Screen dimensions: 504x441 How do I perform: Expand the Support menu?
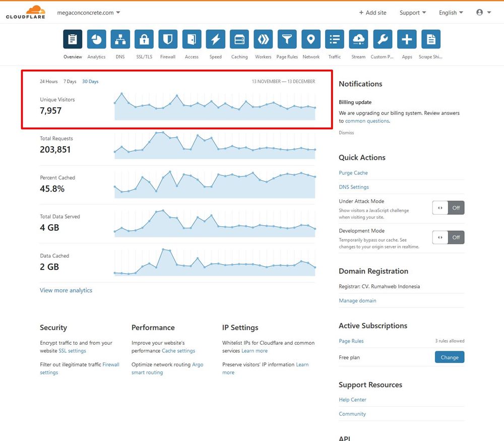click(412, 12)
